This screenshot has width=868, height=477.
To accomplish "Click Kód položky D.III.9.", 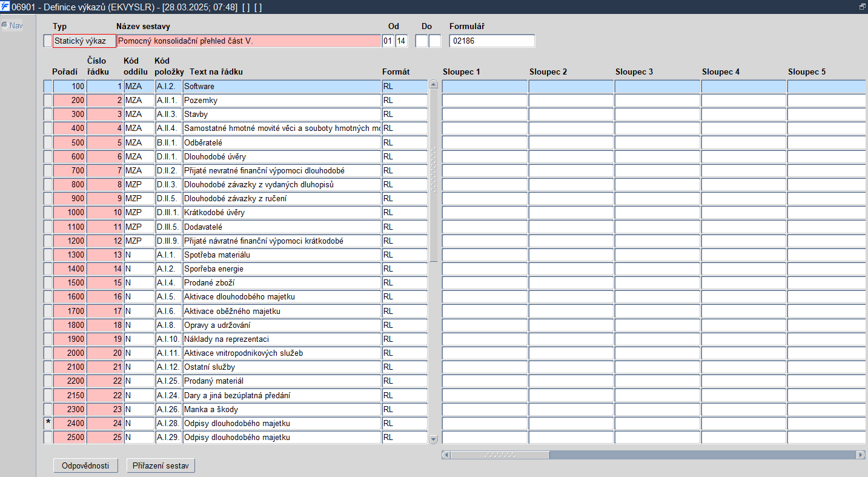I will point(169,241).
